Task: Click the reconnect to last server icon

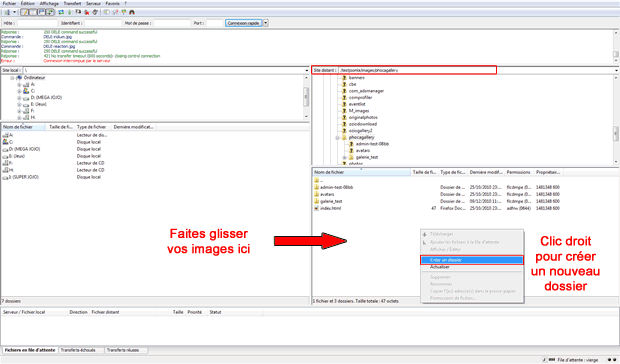Action: click(95, 12)
